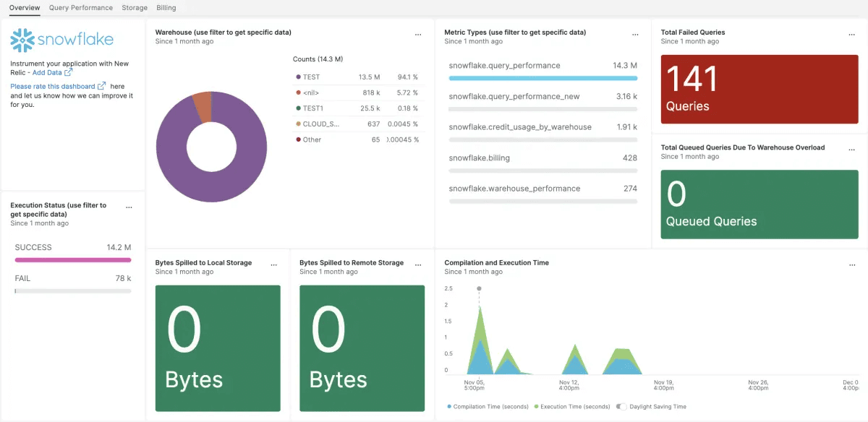Switch to the Query Performance tab
This screenshot has height=422, width=868.
point(80,8)
